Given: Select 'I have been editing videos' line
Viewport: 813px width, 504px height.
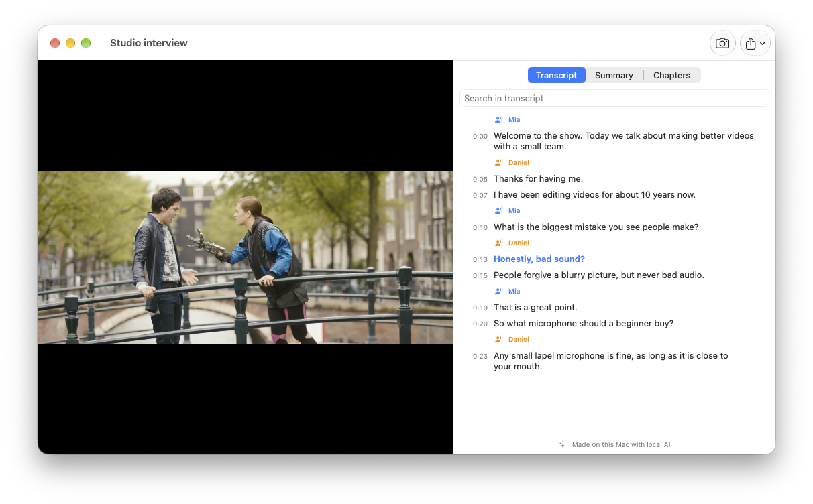Looking at the screenshot, I should coord(594,194).
